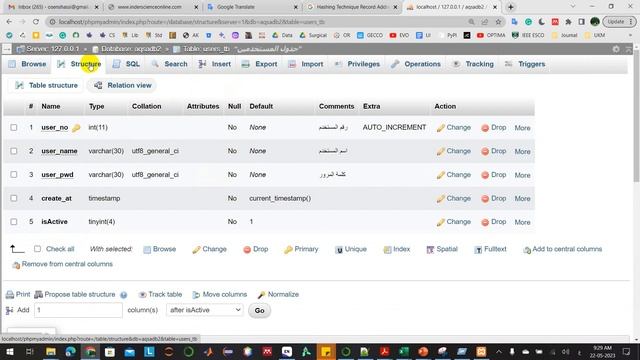The image size is (640, 360).
Task: Click Change for the user_no column
Action: pyautogui.click(x=453, y=128)
